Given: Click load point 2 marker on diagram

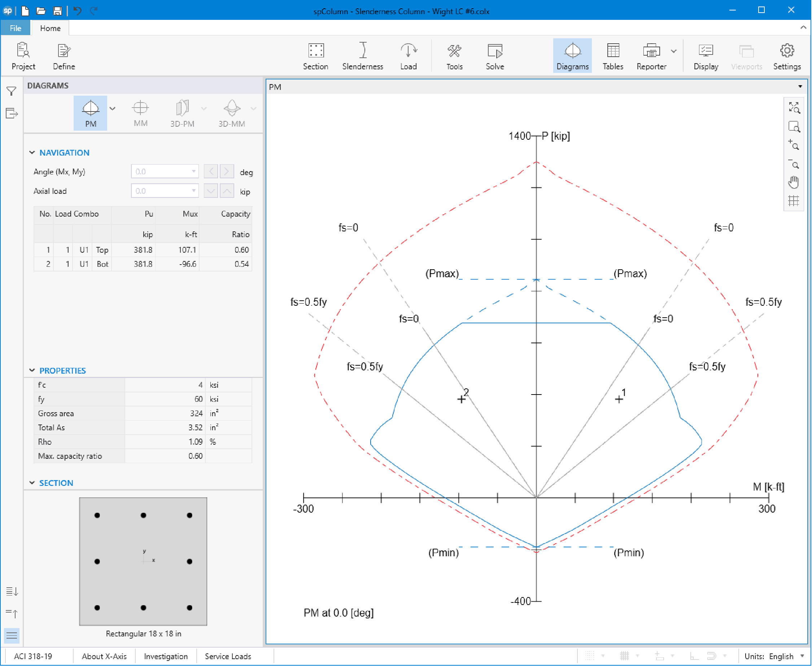Looking at the screenshot, I should 462,400.
